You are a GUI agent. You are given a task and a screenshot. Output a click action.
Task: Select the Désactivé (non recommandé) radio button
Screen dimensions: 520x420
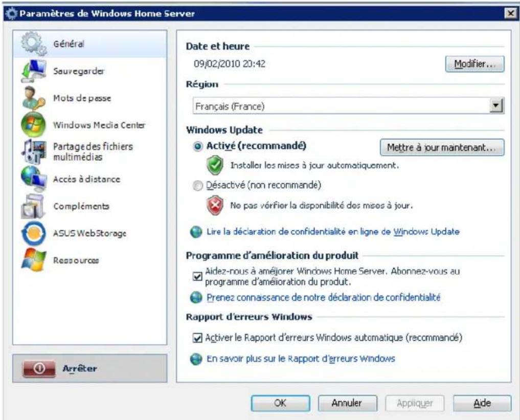(x=198, y=186)
